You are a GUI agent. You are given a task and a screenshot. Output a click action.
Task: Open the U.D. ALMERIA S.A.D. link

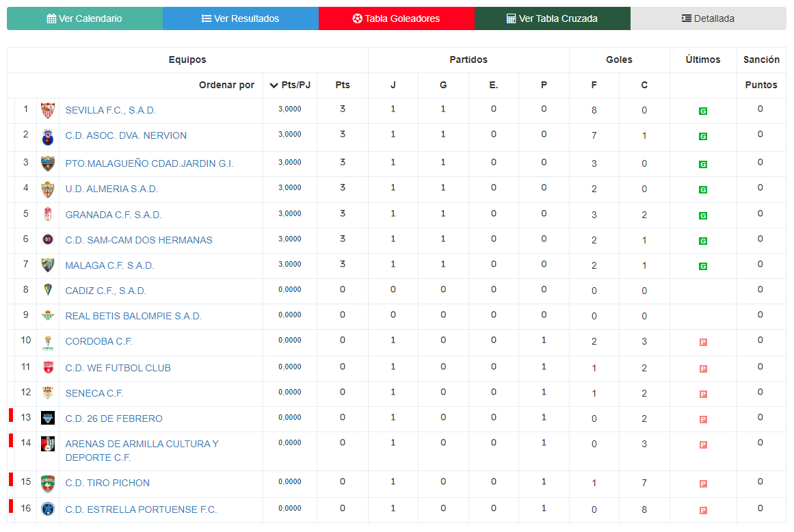(111, 189)
